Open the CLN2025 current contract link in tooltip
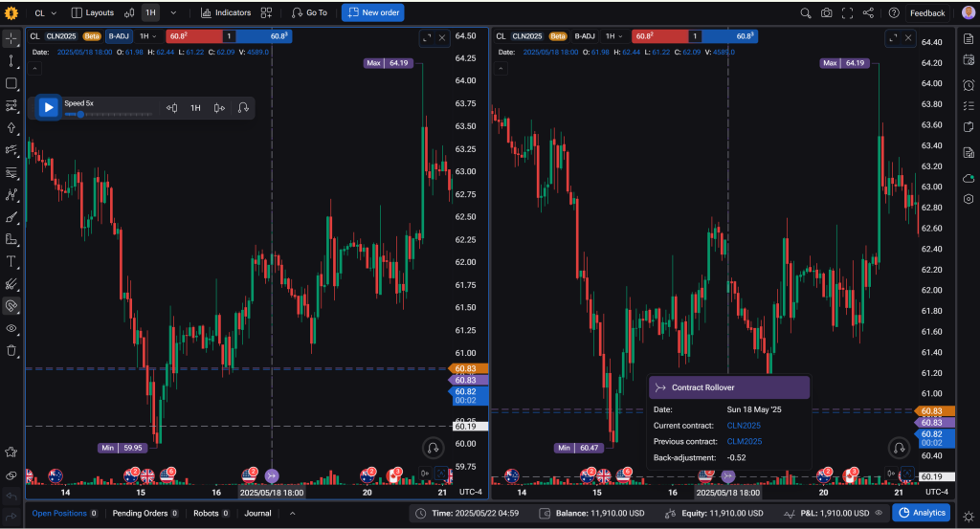This screenshot has width=980, height=529. (743, 426)
